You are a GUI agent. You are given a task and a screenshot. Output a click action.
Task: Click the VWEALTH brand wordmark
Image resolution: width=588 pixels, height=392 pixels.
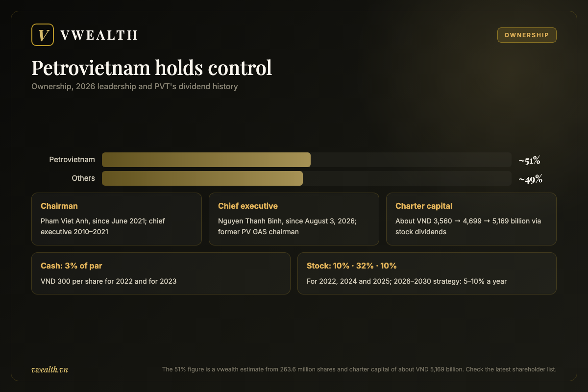pyautogui.click(x=98, y=35)
